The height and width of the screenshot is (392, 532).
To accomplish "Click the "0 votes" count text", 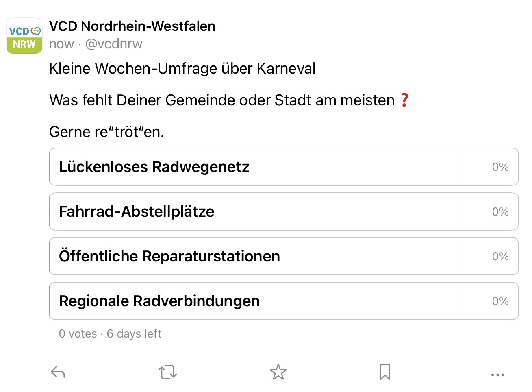I will pyautogui.click(x=78, y=334).
